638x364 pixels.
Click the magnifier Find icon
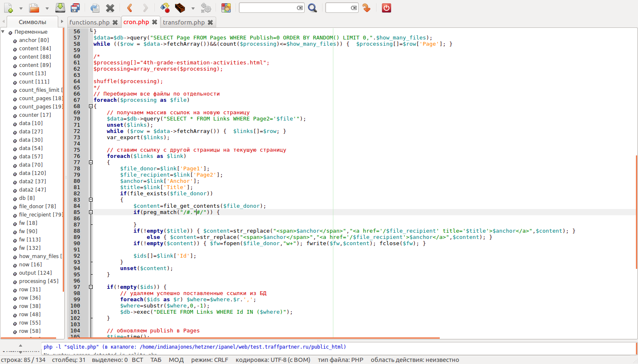(x=313, y=8)
